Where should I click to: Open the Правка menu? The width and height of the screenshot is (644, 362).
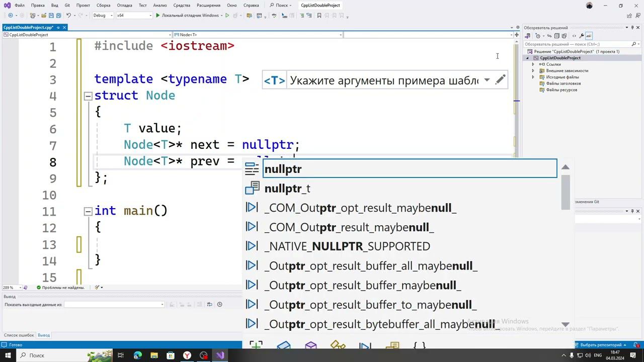coord(38,5)
